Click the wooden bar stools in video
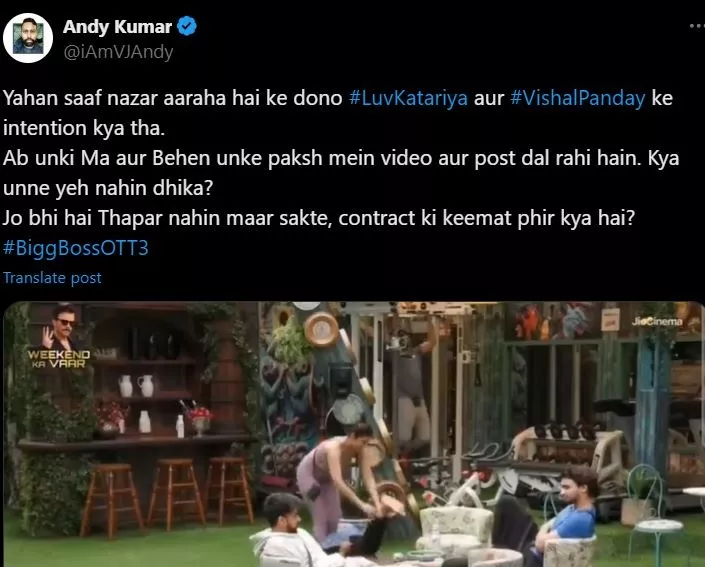Viewport: 705px width, 567px height. tap(167, 495)
